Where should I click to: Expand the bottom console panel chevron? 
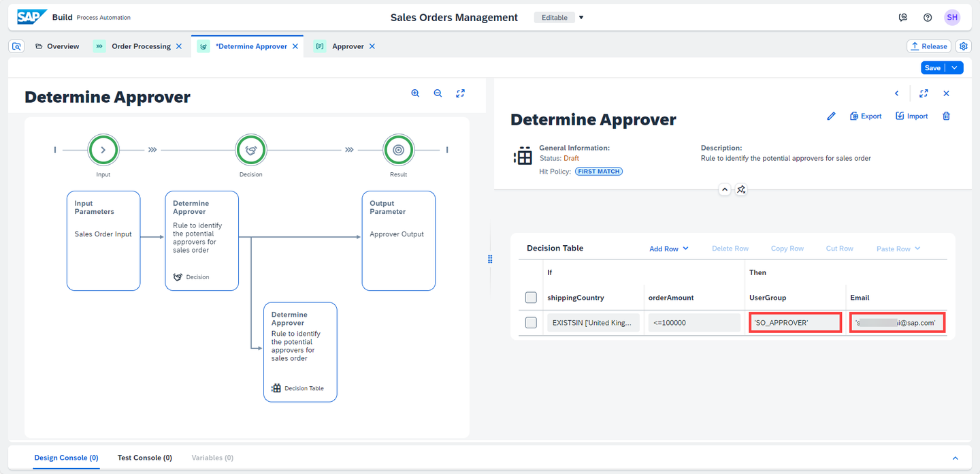955,458
